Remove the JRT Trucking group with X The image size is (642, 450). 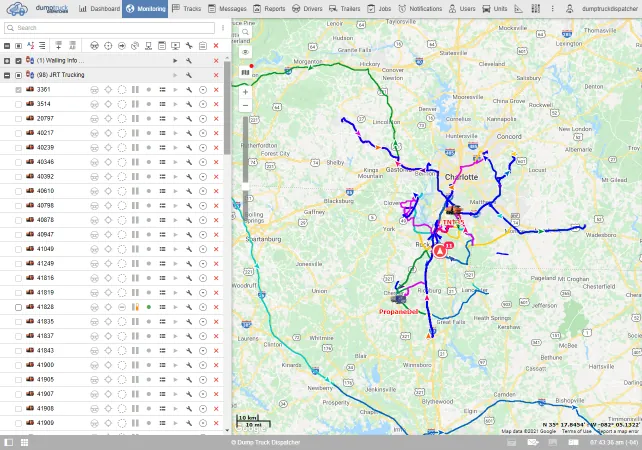point(216,75)
